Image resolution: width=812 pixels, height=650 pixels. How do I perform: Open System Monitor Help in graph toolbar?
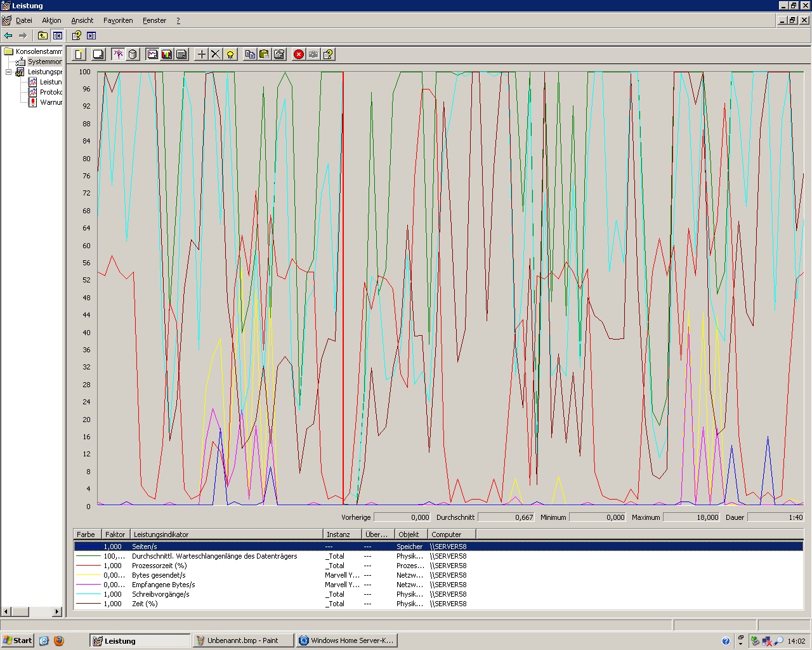[x=328, y=54]
